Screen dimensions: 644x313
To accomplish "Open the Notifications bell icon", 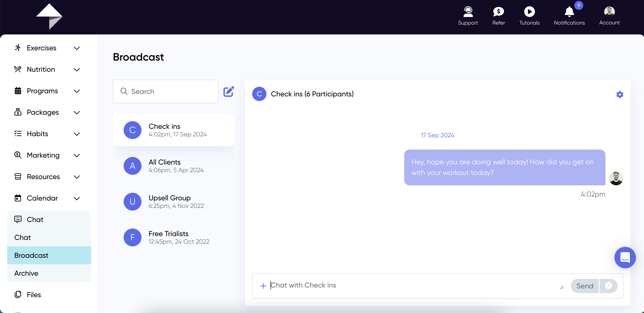I will pyautogui.click(x=569, y=11).
